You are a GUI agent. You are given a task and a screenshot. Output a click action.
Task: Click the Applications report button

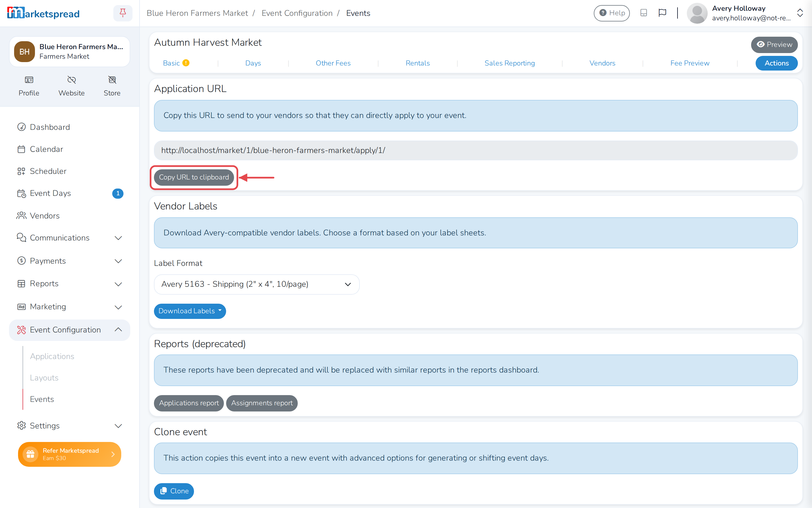tap(189, 403)
